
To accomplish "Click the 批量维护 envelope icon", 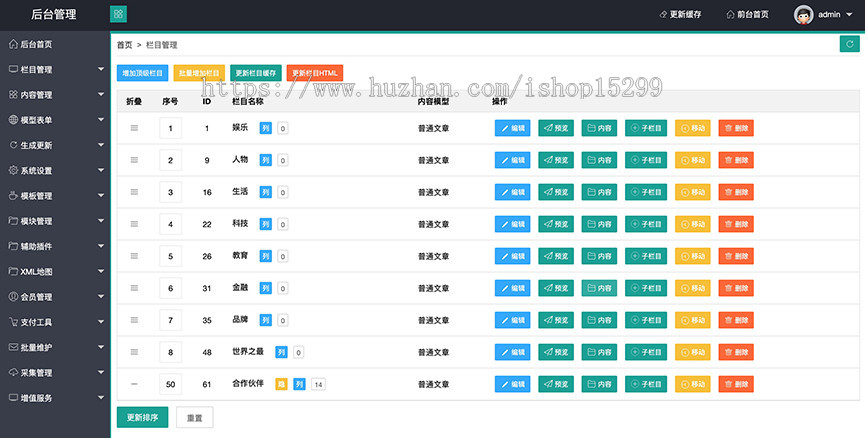I will pos(13,347).
